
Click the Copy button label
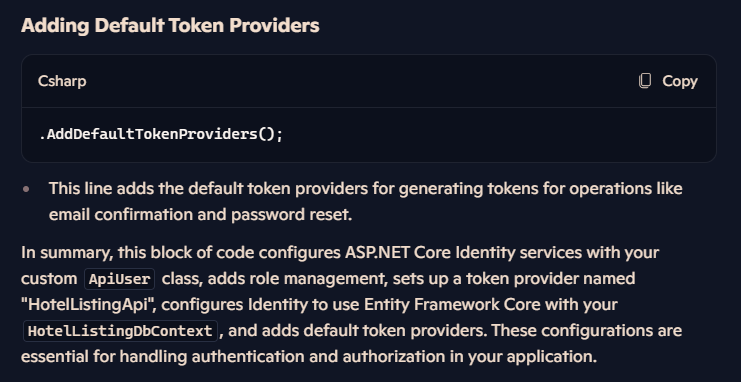[680, 81]
